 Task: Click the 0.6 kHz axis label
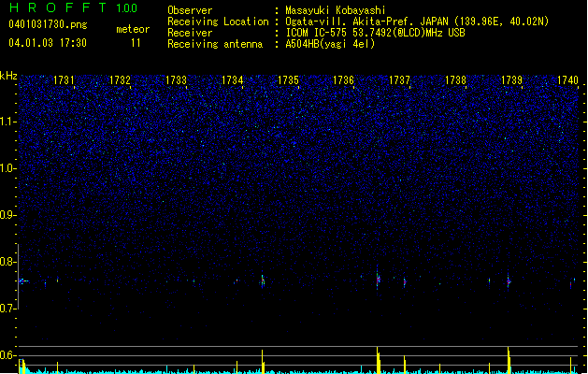click(7, 355)
